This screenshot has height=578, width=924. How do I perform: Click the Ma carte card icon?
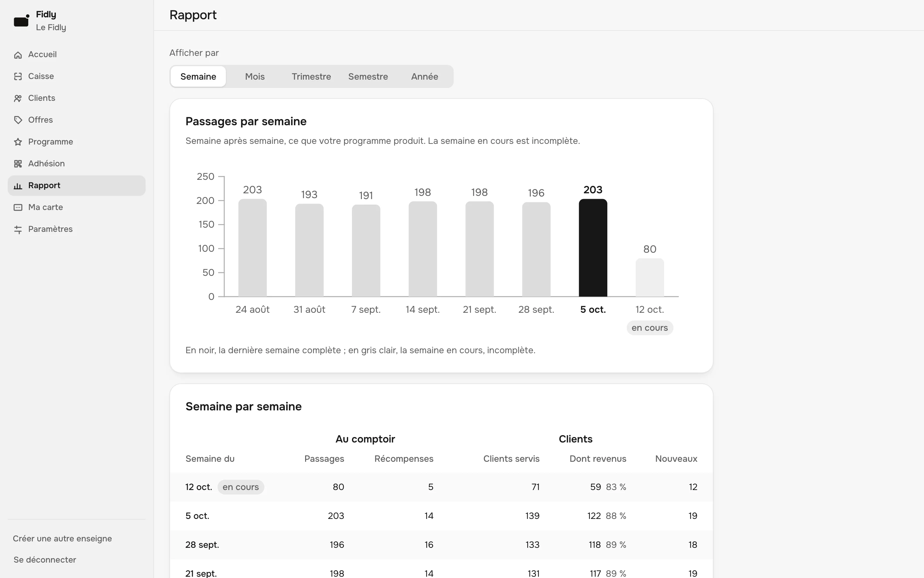pos(18,207)
